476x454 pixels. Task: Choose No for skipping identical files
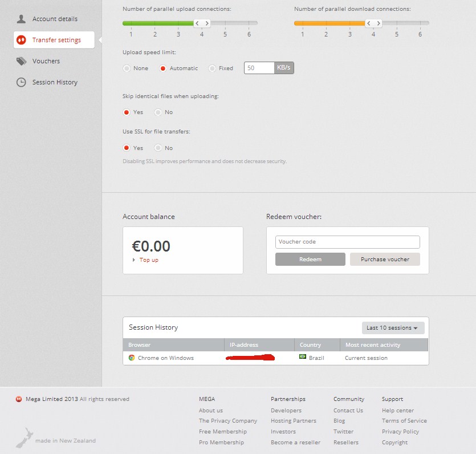pyautogui.click(x=158, y=112)
